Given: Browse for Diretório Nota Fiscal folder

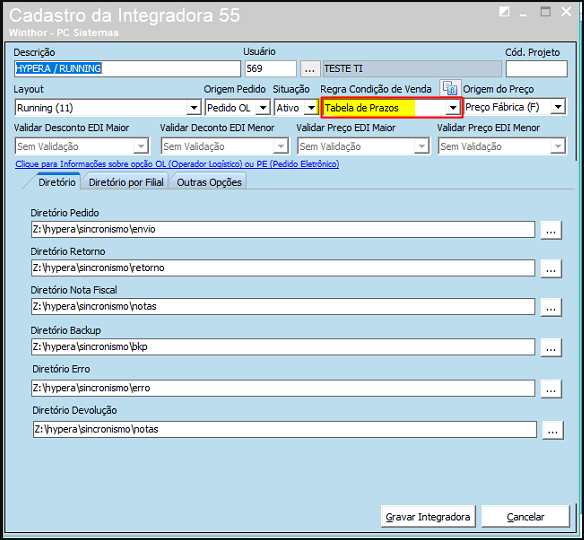Looking at the screenshot, I should (551, 307).
